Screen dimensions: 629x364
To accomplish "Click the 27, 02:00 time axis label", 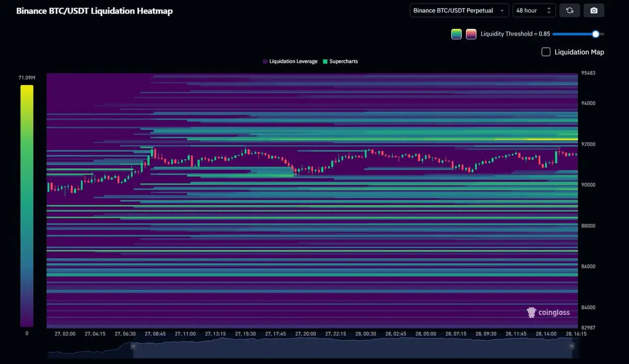I will (65, 334).
